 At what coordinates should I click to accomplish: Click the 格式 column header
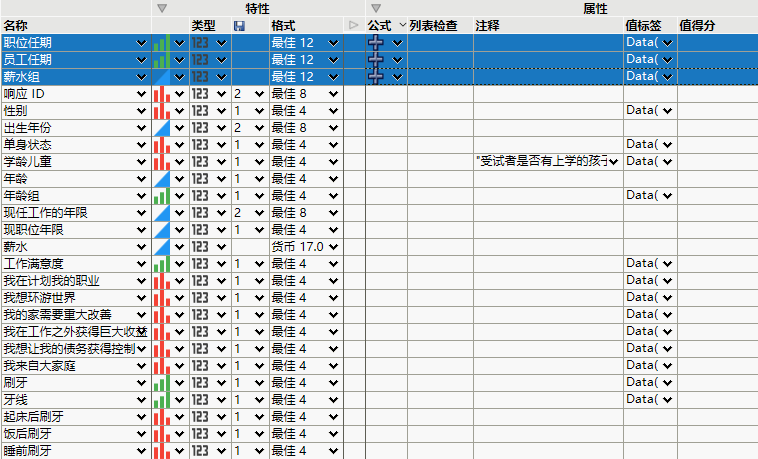coord(283,26)
